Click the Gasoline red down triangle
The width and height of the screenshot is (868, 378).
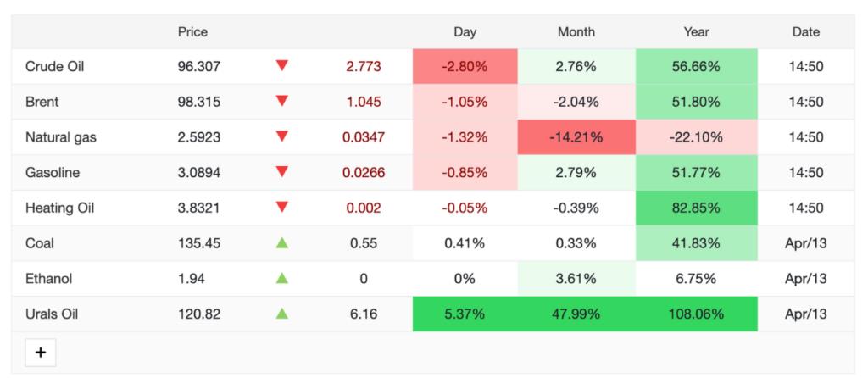(x=282, y=172)
